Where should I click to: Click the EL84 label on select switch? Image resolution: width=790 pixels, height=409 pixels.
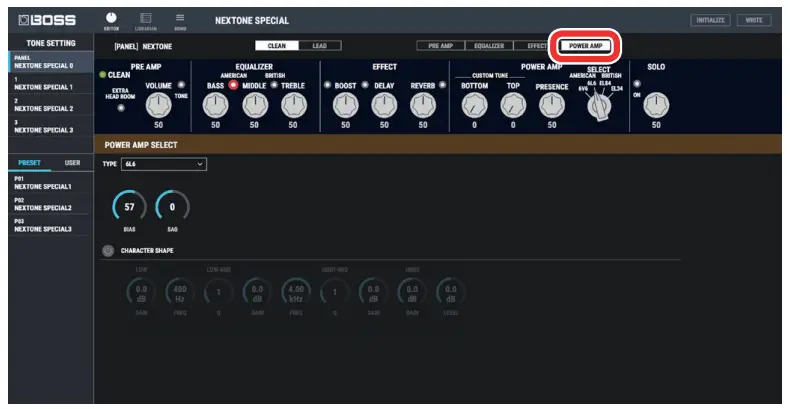point(605,83)
